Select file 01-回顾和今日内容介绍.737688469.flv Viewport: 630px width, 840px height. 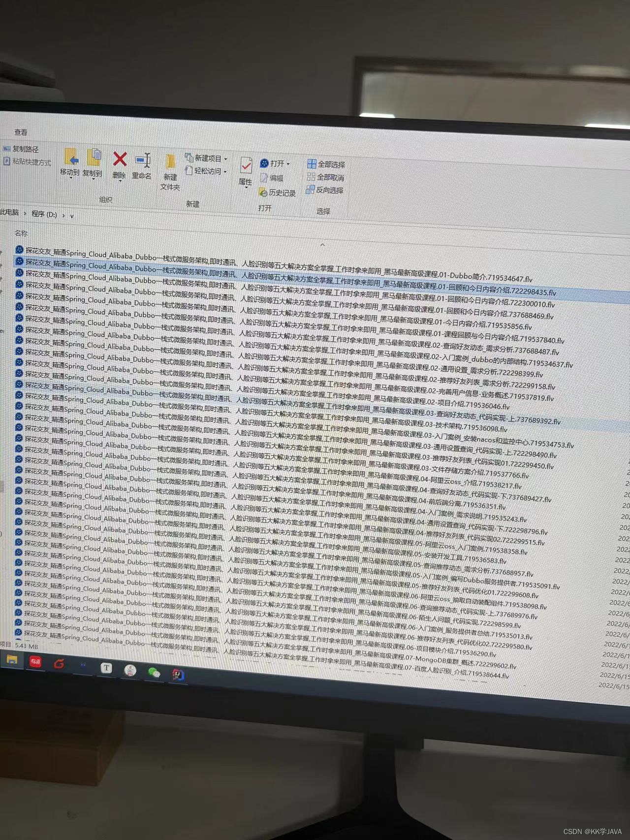(284, 300)
